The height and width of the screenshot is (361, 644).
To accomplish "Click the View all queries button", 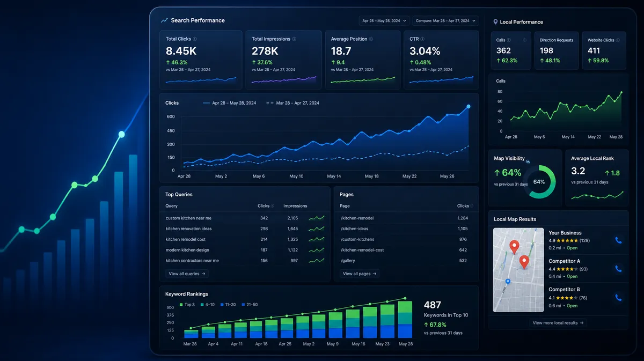I will (187, 274).
